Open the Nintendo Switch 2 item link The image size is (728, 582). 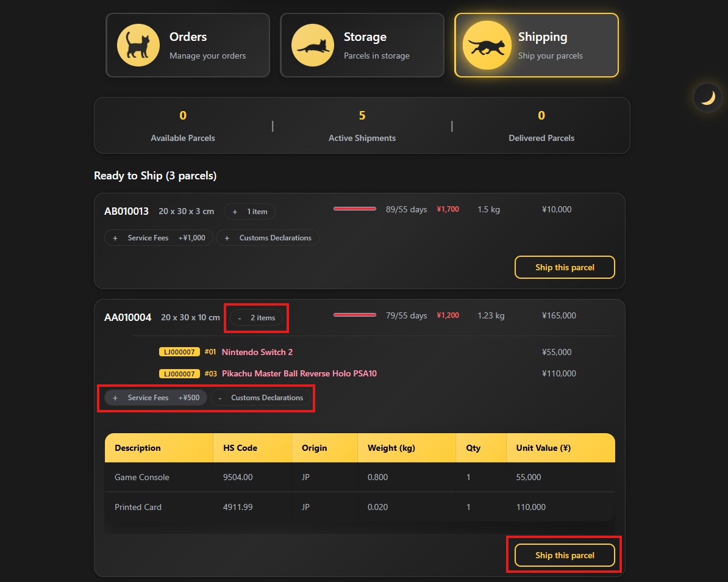point(257,352)
